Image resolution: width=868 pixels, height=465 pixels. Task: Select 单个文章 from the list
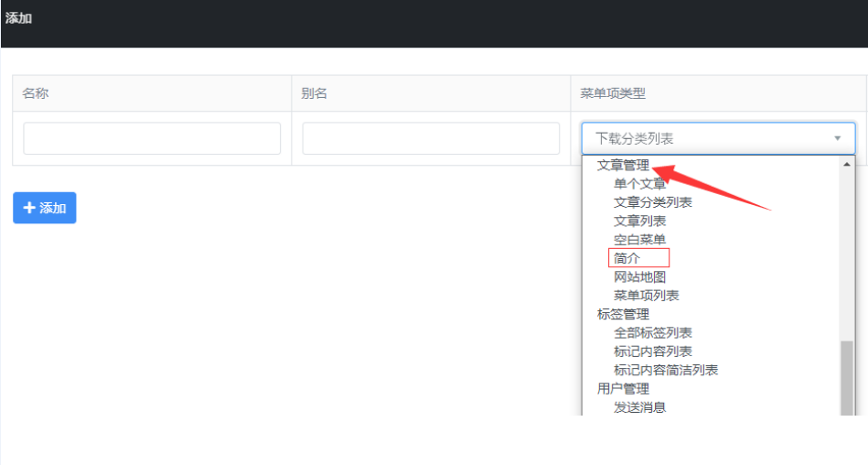[639, 184]
